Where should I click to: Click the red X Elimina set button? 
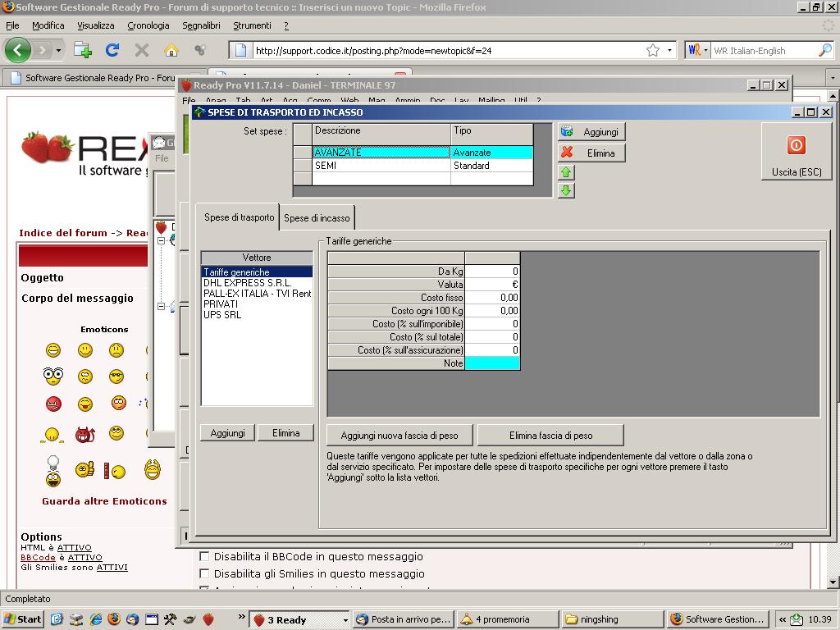point(591,153)
